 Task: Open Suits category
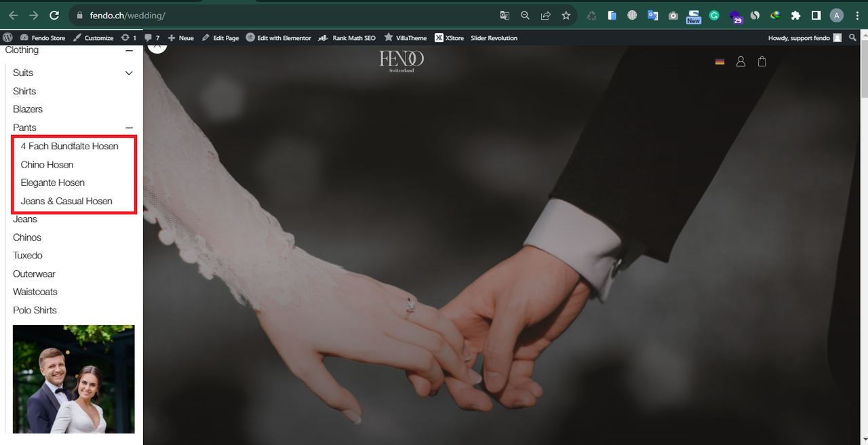click(23, 73)
